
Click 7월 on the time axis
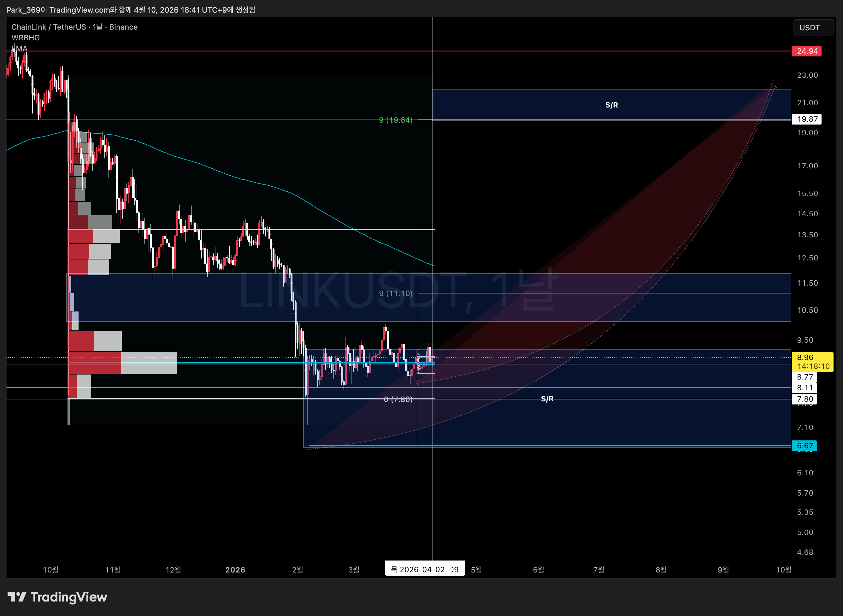[x=598, y=570]
